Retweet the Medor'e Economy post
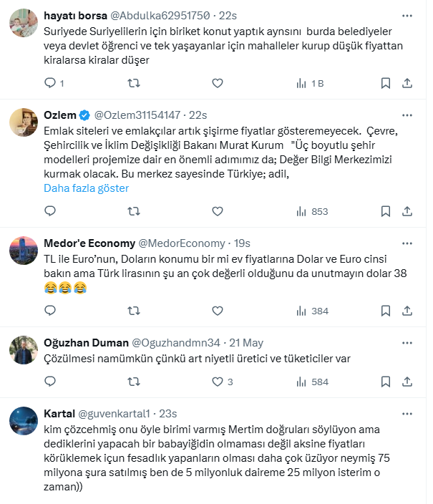Image resolution: width=433 pixels, height=504 pixels. click(133, 311)
